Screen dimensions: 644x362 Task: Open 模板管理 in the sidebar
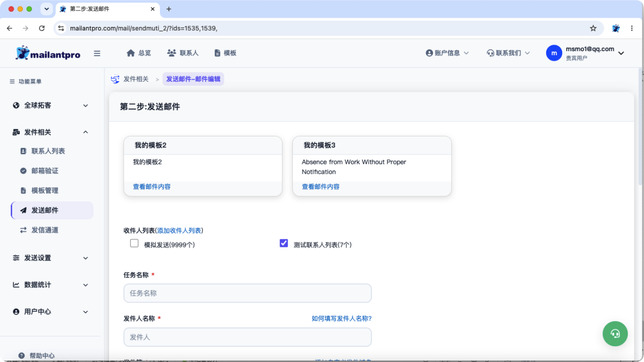pos(45,191)
